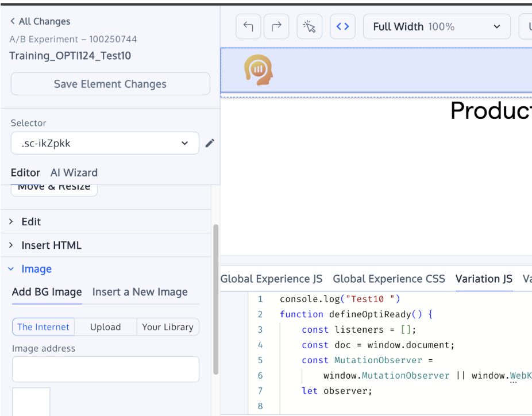The height and width of the screenshot is (416, 532).
Task: Select Your Library image source option
Action: click(168, 327)
